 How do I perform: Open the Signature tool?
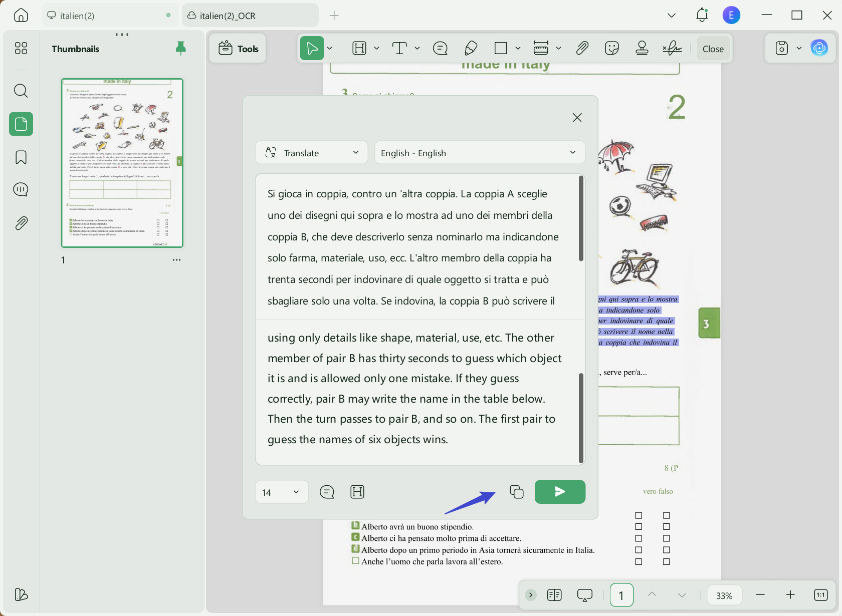click(672, 49)
